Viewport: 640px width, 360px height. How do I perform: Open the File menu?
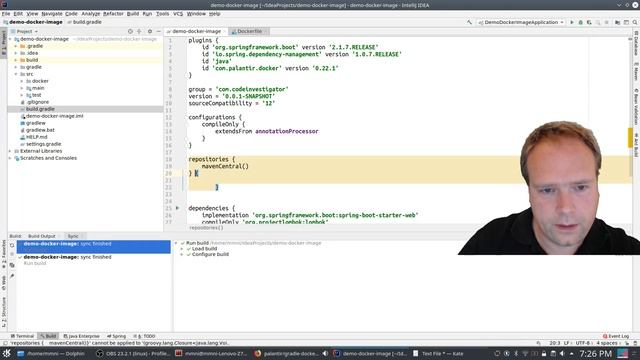pyautogui.click(x=6, y=13)
